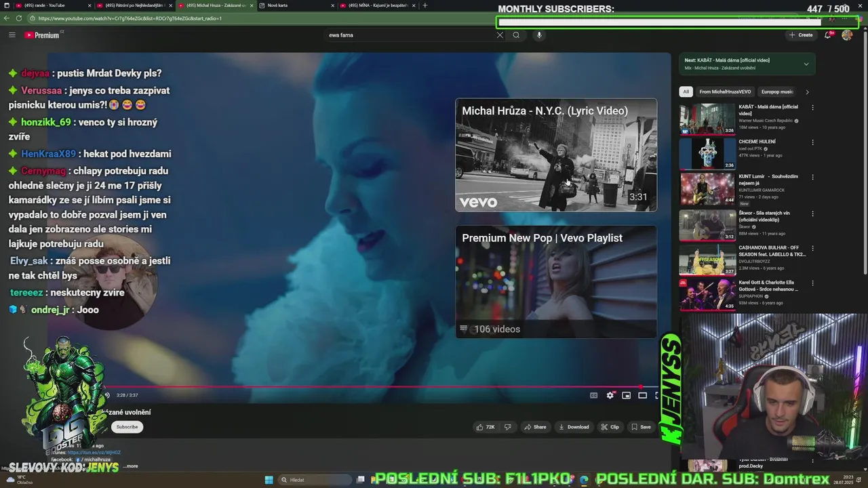Select the All filter chip
This screenshot has width=868, height=488.
[686, 91]
